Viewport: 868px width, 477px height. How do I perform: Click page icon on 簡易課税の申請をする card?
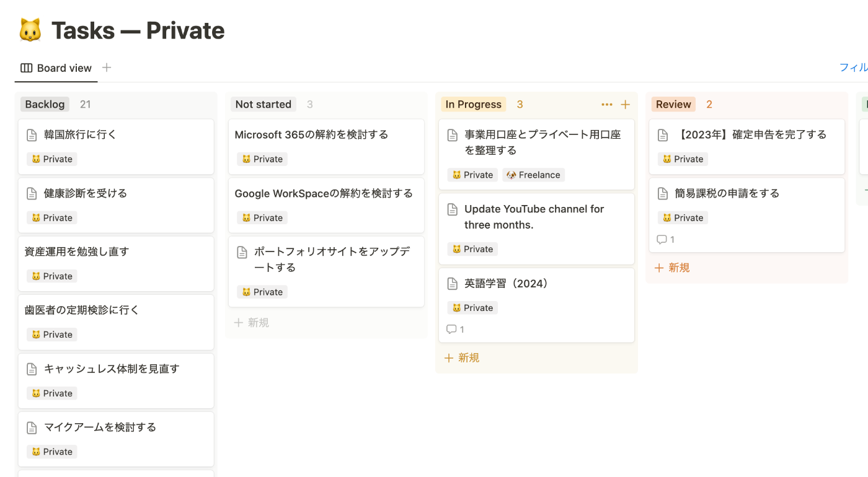[x=663, y=194]
